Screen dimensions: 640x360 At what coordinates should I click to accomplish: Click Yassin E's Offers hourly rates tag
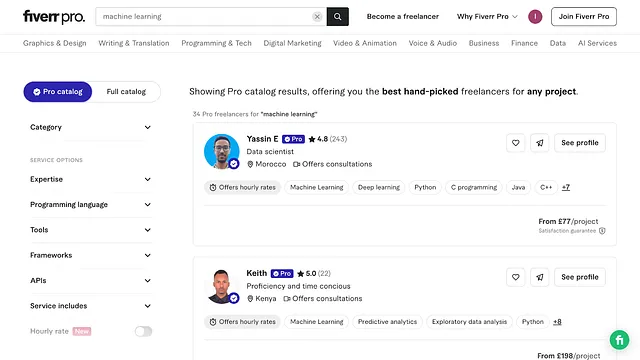point(242,187)
